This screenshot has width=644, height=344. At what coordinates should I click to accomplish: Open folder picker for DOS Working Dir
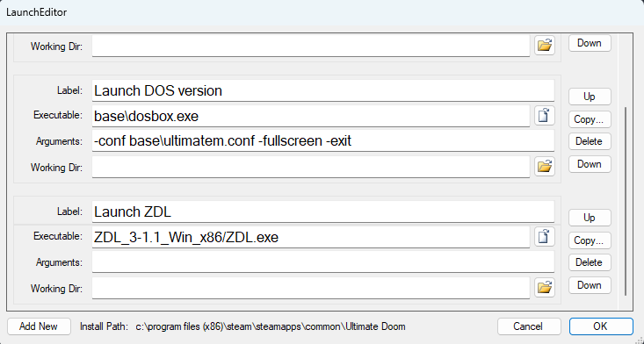click(x=545, y=166)
